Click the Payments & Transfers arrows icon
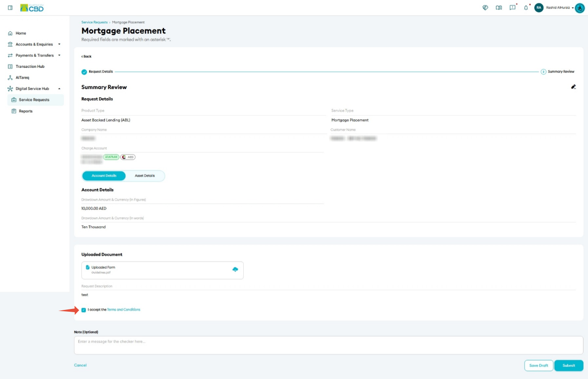588x379 pixels. 10,56
